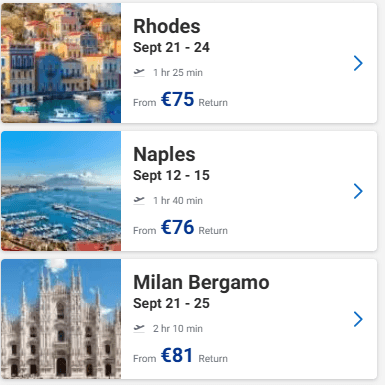
Task: Open the Naples card chevron arrow
Action: click(x=358, y=191)
